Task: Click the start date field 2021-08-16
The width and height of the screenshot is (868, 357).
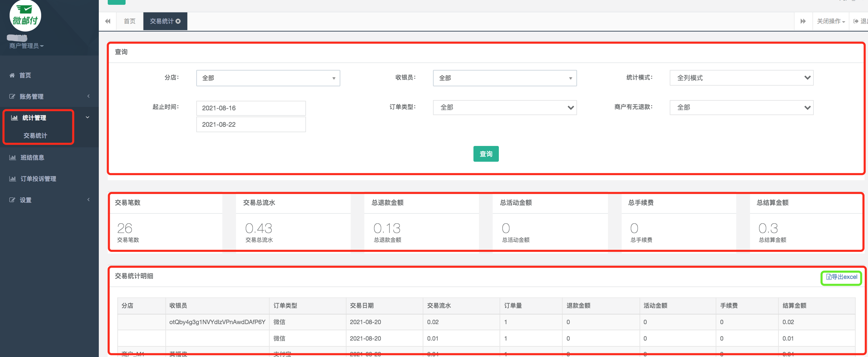Action: tap(251, 108)
